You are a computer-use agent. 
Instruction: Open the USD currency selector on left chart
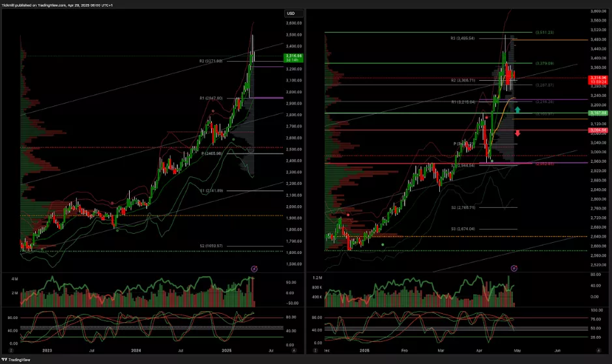tap(291, 13)
